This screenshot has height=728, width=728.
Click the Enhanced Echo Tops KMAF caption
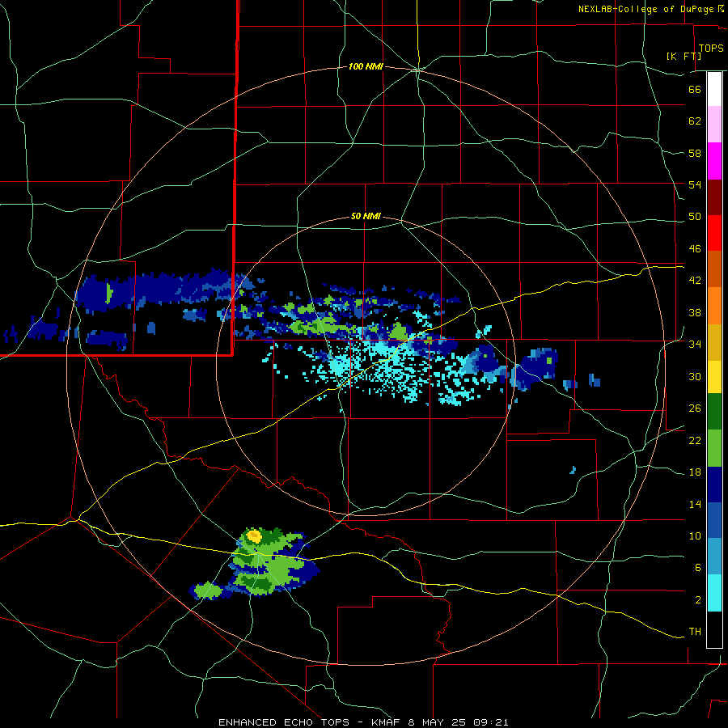(x=363, y=722)
